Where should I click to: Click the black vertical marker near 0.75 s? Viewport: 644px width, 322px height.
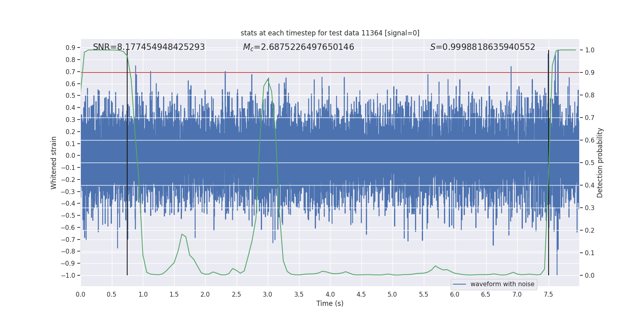click(x=127, y=242)
